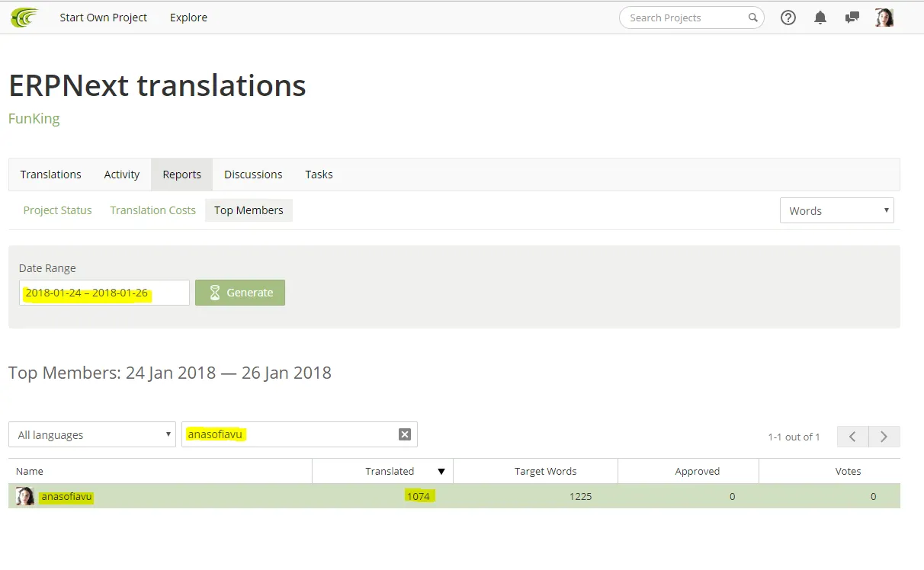Click Start Own Project link
Screen dimensions: 924x570
[x=104, y=18]
